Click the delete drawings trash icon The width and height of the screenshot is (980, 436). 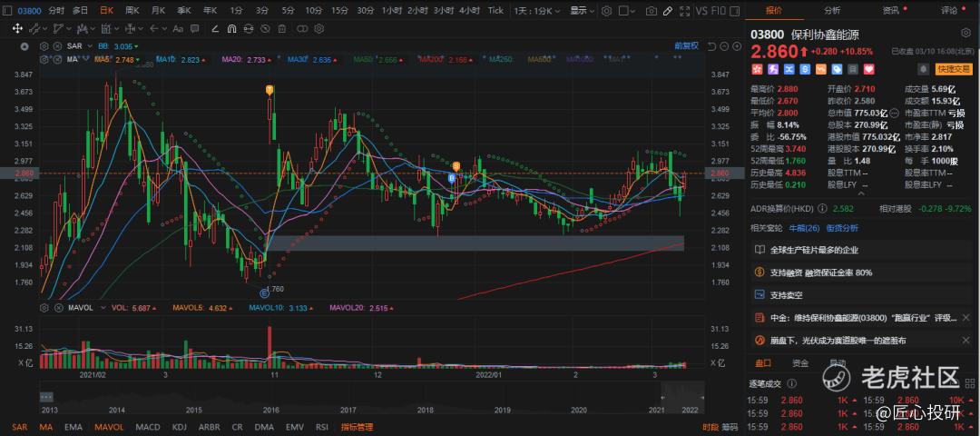click(x=282, y=28)
